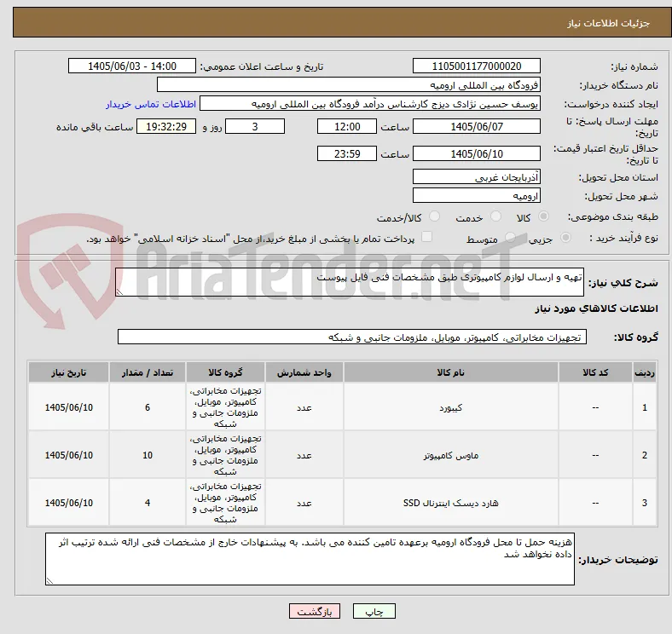672x634 pixels.
Task: Click the توضیحات خریدار notes textarea
Action: pos(310,559)
